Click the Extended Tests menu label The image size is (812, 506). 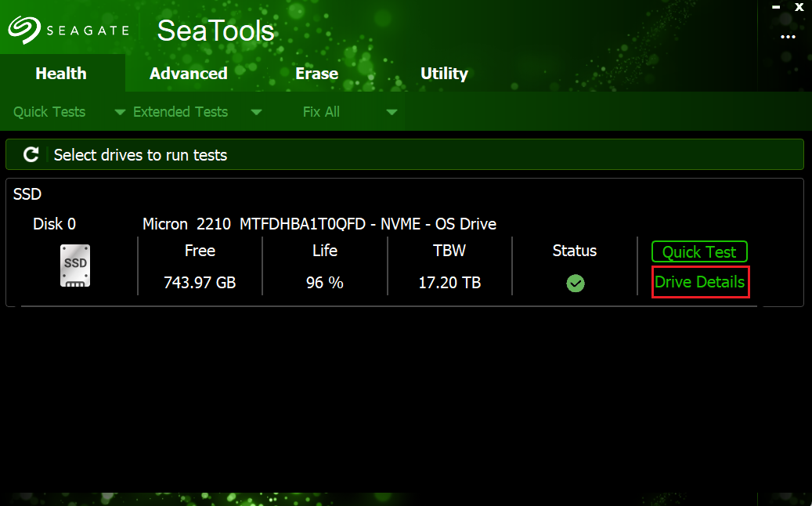point(180,112)
